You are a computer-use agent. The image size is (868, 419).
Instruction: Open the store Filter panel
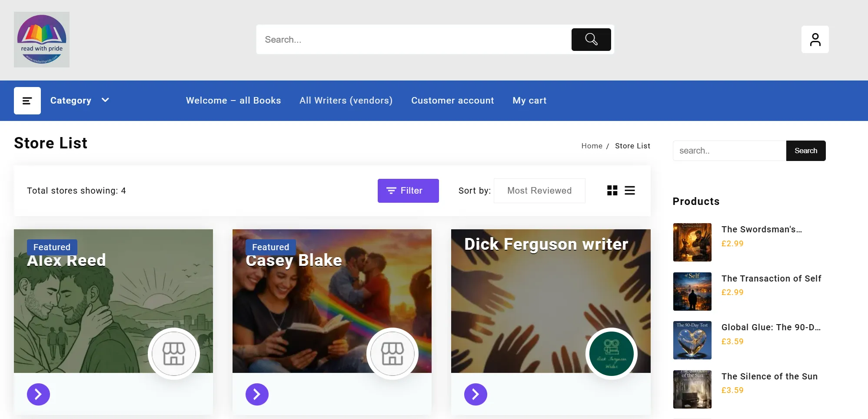408,191
